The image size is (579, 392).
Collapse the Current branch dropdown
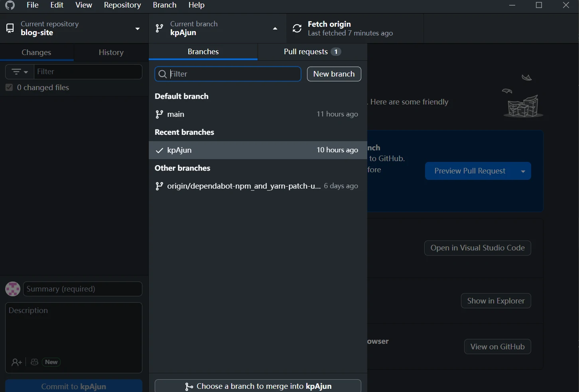275,28
